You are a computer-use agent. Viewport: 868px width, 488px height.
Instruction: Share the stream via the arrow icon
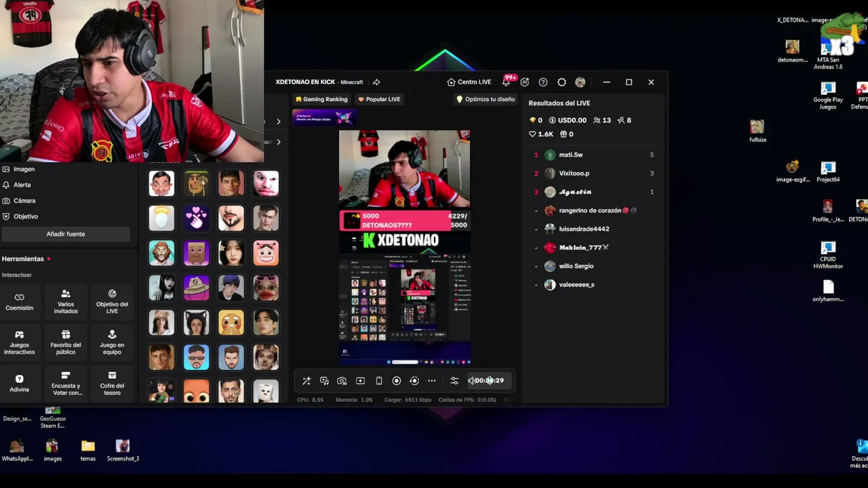pyautogui.click(x=376, y=82)
